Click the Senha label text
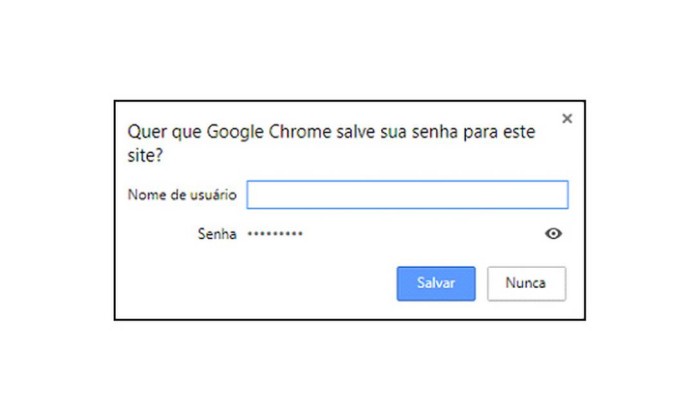This screenshot has height=420, width=699. click(x=217, y=234)
